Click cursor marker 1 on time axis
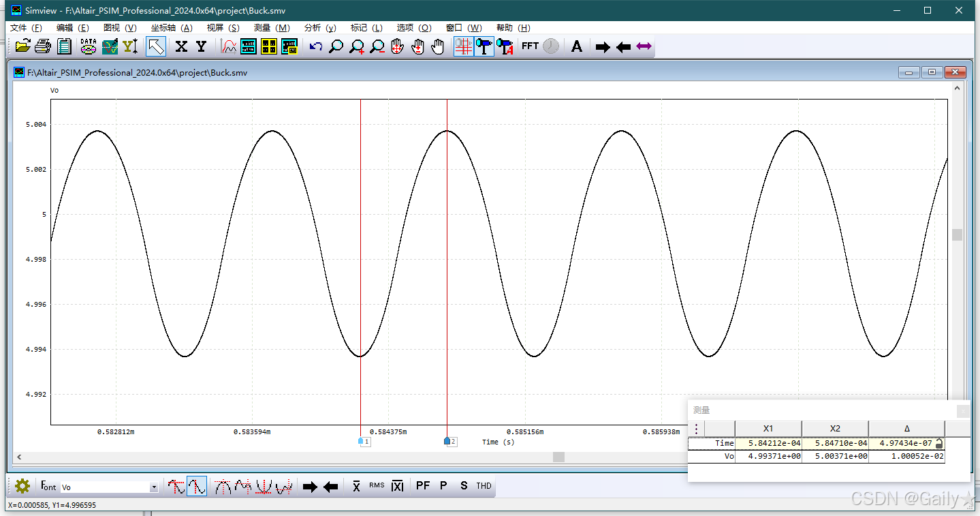The image size is (980, 516). [364, 442]
